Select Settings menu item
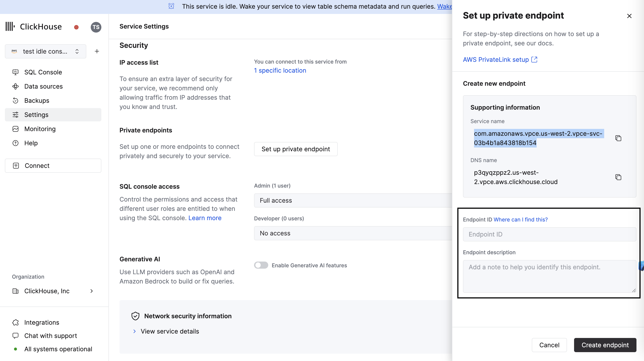644x361 pixels. [x=36, y=115]
